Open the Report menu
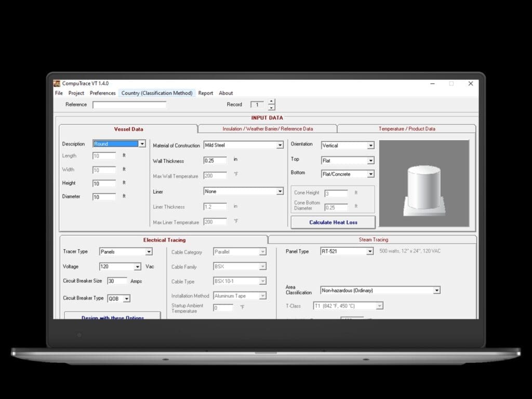 click(x=206, y=93)
